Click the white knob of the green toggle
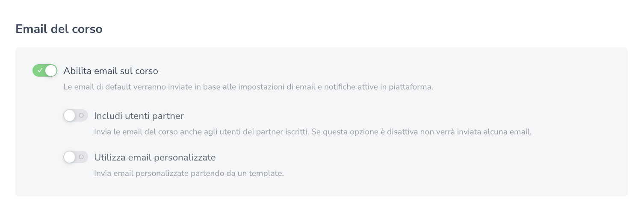 click(51, 71)
